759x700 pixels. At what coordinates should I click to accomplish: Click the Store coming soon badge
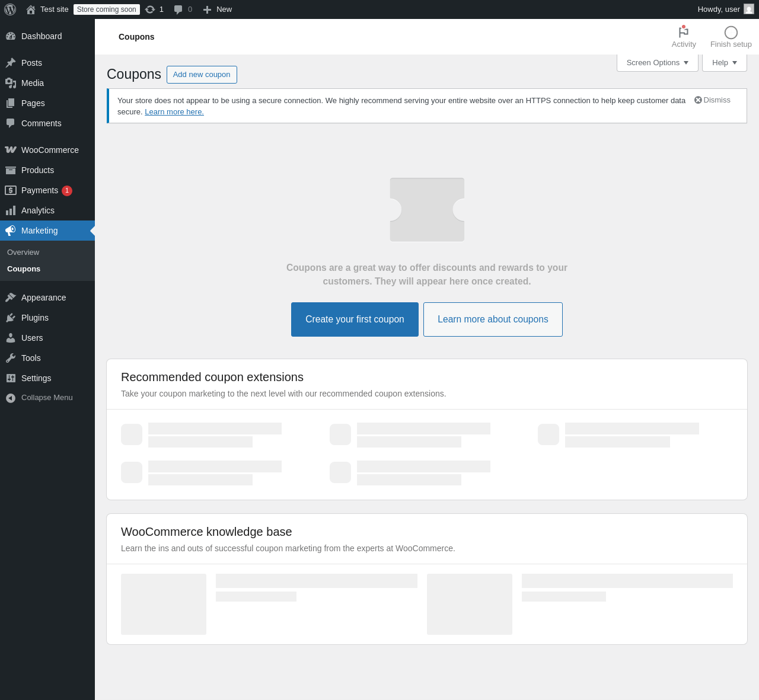[107, 9]
